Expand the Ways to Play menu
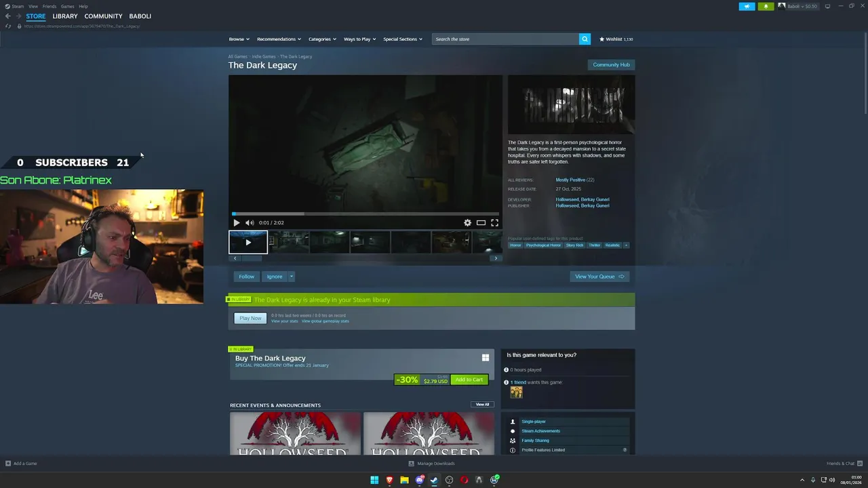Viewport: 868px width, 488px height. point(359,39)
